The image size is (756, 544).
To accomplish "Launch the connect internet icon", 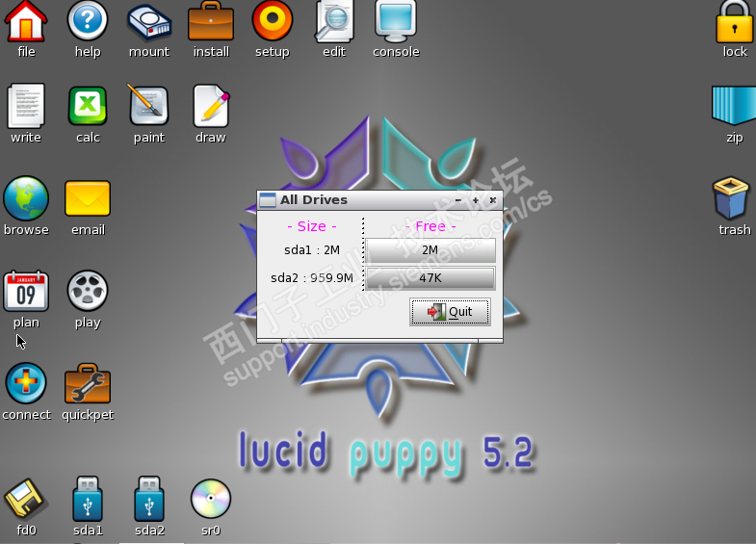I will coord(26,383).
